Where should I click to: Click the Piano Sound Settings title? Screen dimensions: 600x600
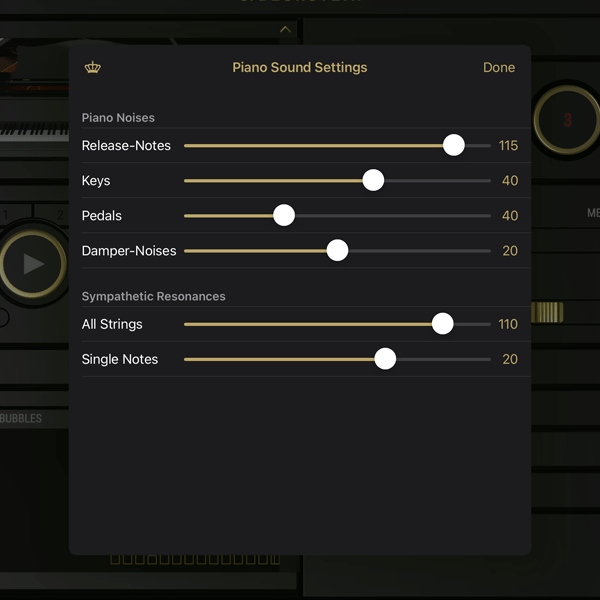300,67
